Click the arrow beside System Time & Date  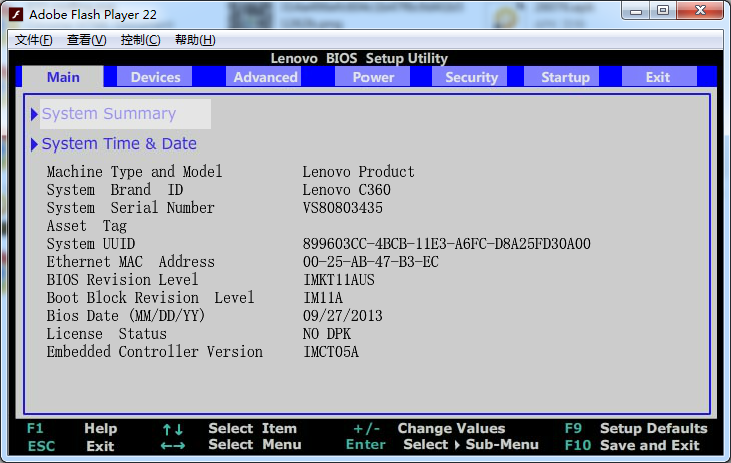tap(34, 145)
